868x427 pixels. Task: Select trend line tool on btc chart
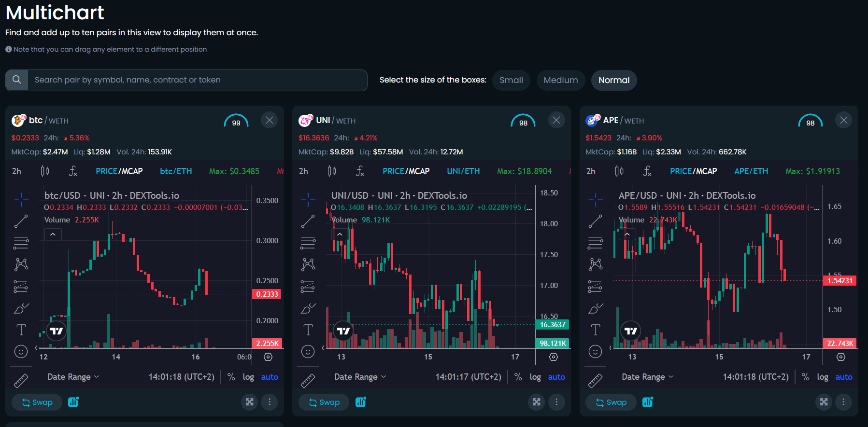click(21, 221)
